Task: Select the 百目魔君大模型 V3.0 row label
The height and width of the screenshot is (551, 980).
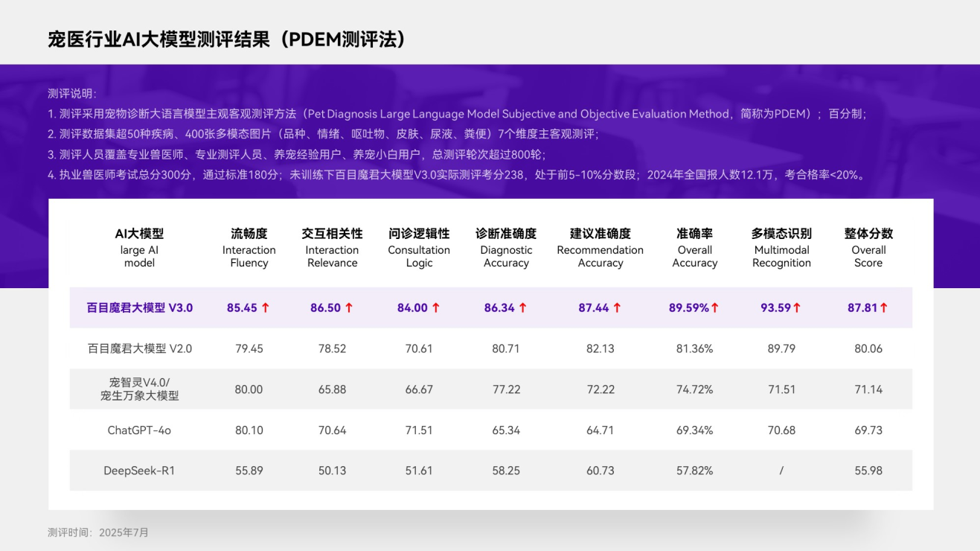Action: coord(139,308)
